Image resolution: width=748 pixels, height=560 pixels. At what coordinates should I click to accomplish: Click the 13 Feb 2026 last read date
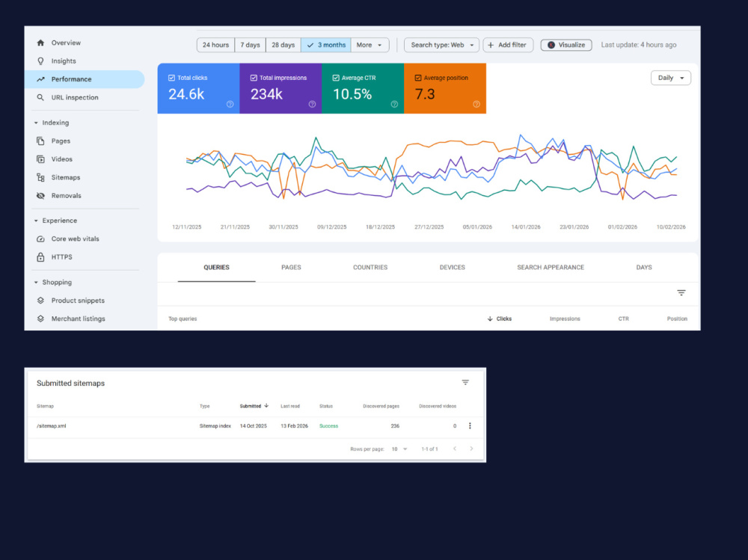[x=294, y=426]
